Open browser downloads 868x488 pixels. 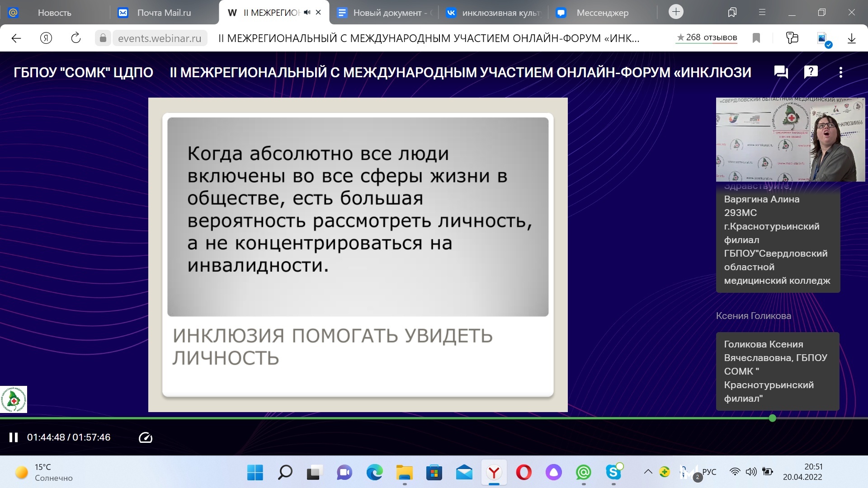pos(852,38)
